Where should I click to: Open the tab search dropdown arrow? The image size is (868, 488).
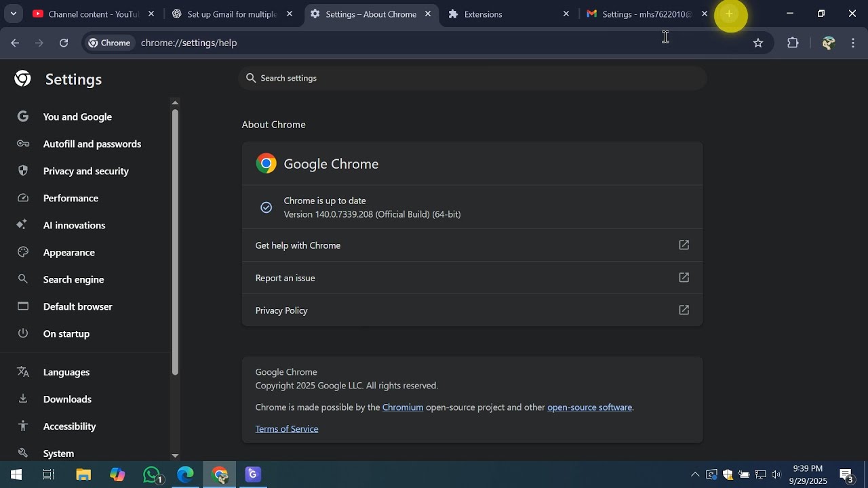click(x=13, y=14)
